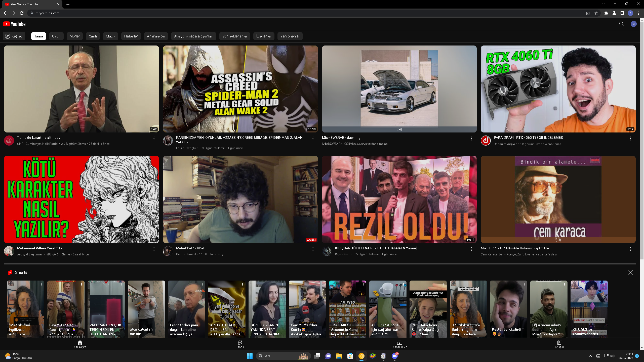Play the RTX 4060 Ti 8GB thumbnail
Viewport: 644px width, 362px height.
558,89
